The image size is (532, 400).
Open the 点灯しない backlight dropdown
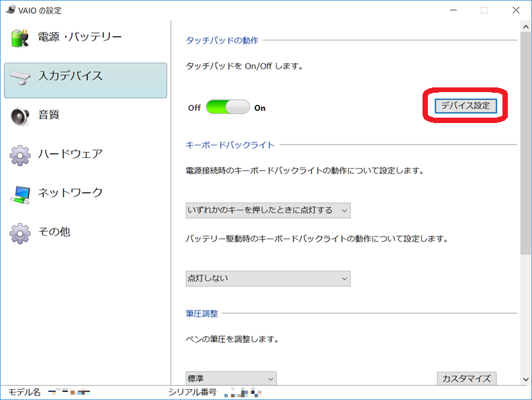(x=268, y=278)
